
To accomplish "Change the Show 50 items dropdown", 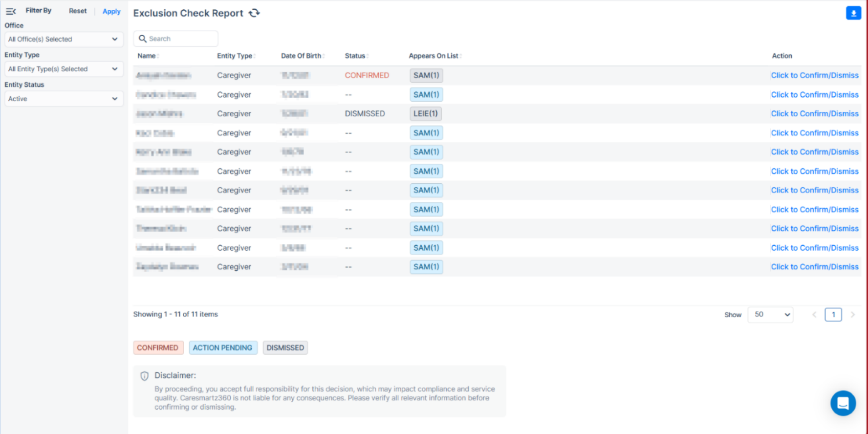I will pos(770,314).
